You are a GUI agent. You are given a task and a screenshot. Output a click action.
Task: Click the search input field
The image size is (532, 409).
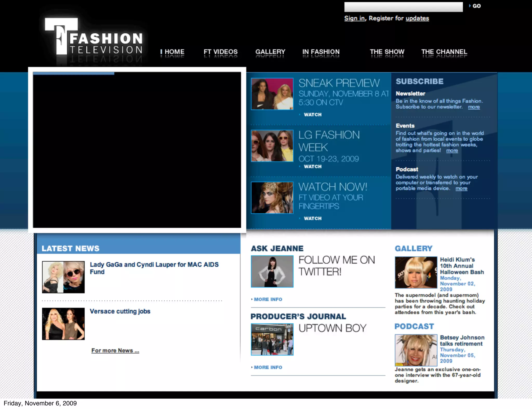[403, 7]
